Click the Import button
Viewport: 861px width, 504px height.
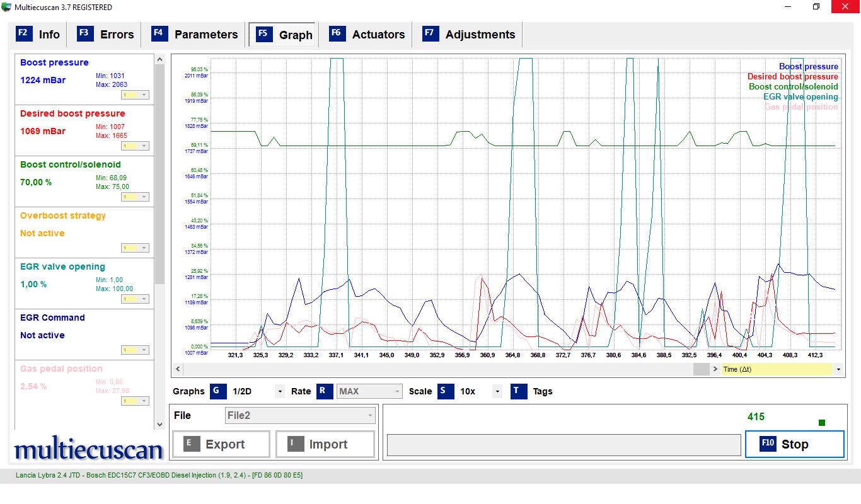coord(325,444)
